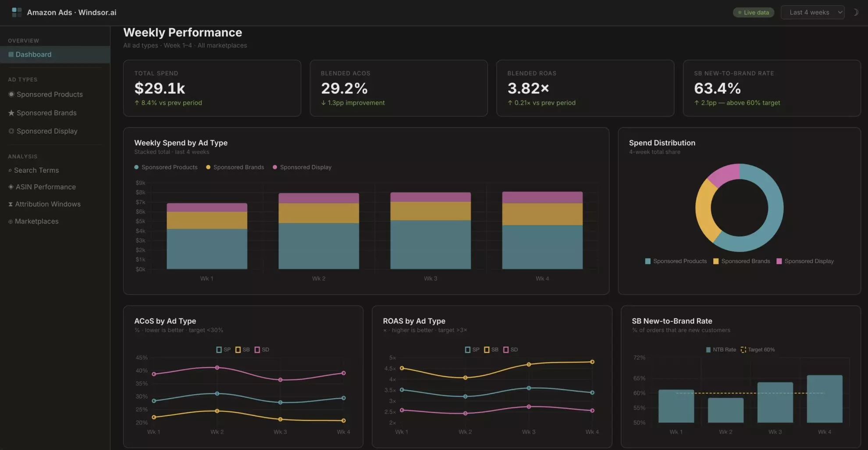868x450 pixels.
Task: Open the Last 4 weeks dropdown
Action: pos(812,12)
